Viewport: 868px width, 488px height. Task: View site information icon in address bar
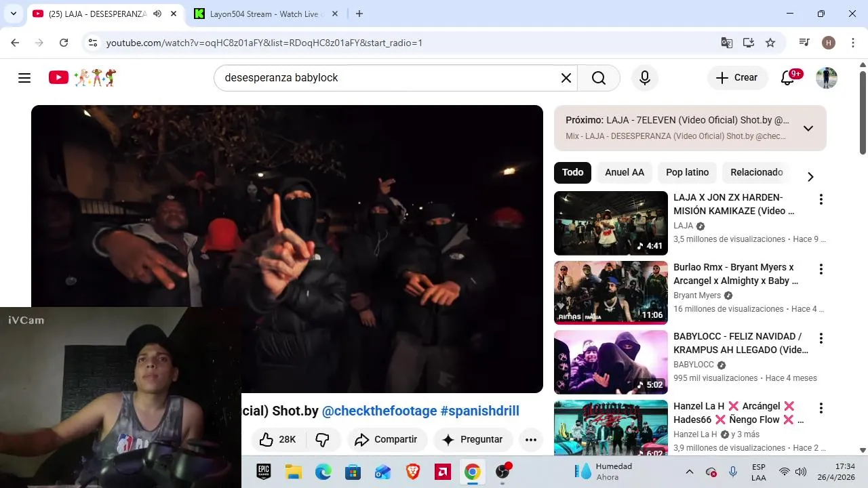[94, 43]
